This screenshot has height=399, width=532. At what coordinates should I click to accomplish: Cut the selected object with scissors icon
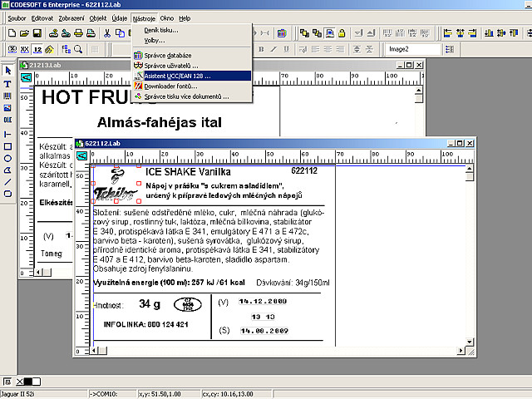point(107,33)
